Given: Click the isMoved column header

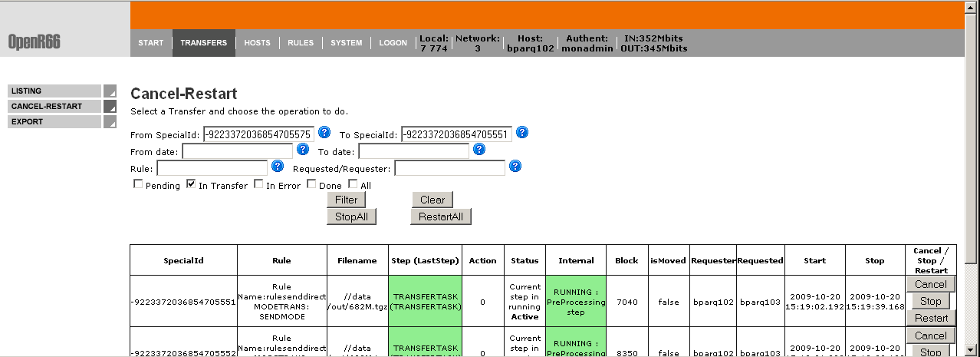Looking at the screenshot, I should (x=668, y=260).
